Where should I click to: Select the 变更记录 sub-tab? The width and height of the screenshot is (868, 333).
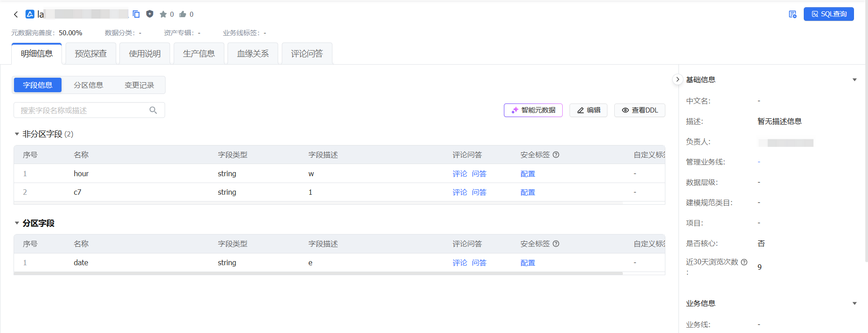(139, 85)
